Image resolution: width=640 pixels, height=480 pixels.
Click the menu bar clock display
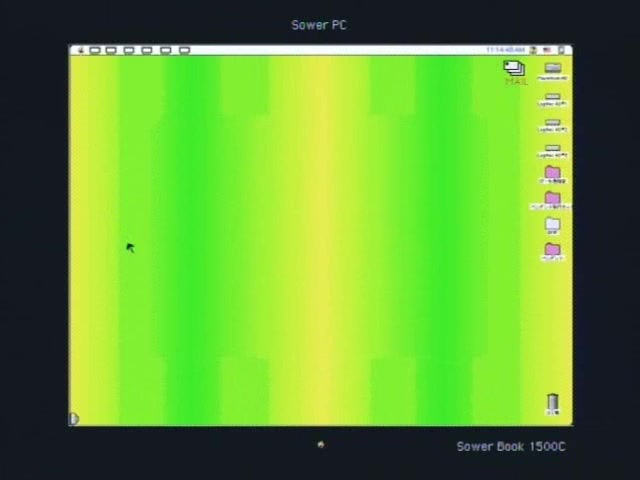(505, 50)
